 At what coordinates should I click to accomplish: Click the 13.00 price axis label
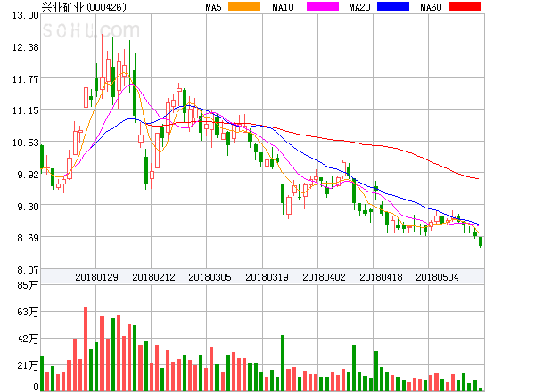26,15
